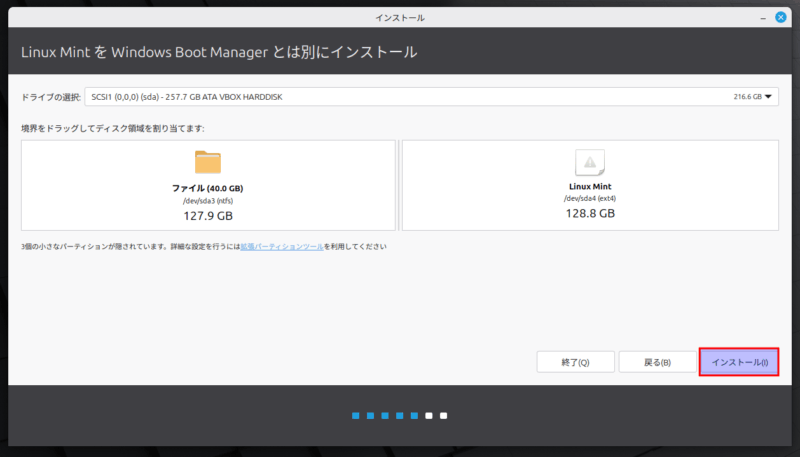
Task: Click the last white progress dot
Action: (x=444, y=415)
